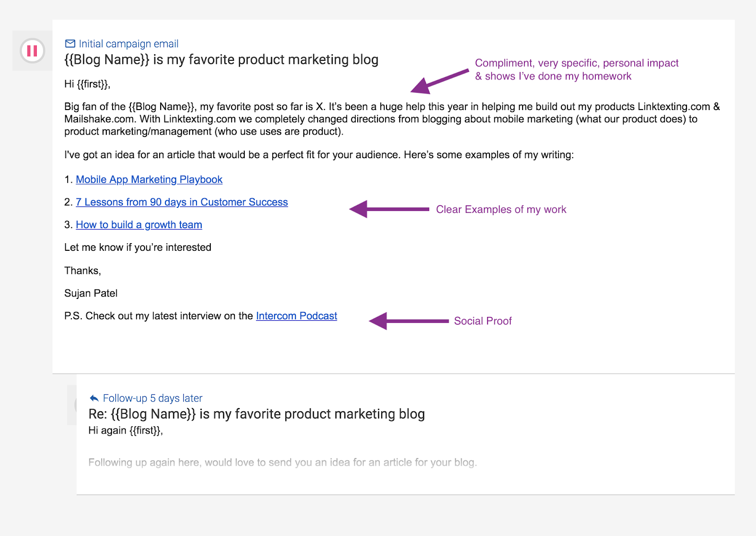Follow the Intercom Podcast link
The image size is (756, 536).
pos(297,316)
